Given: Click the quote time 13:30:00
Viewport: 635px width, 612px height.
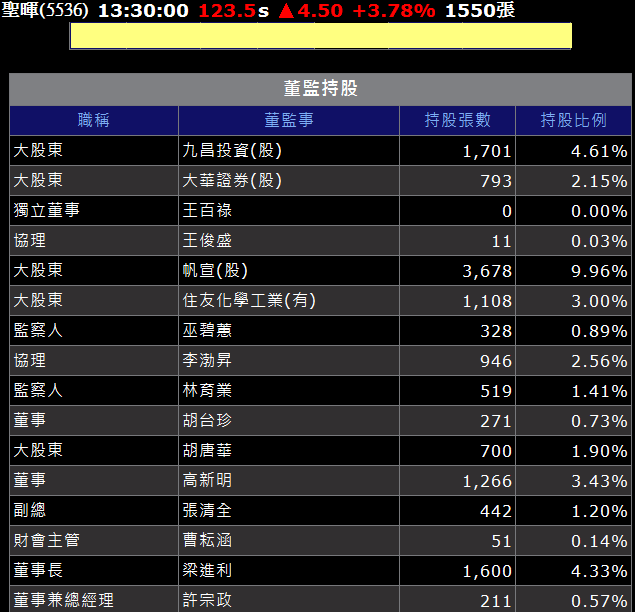Looking at the screenshot, I should click(x=143, y=11).
